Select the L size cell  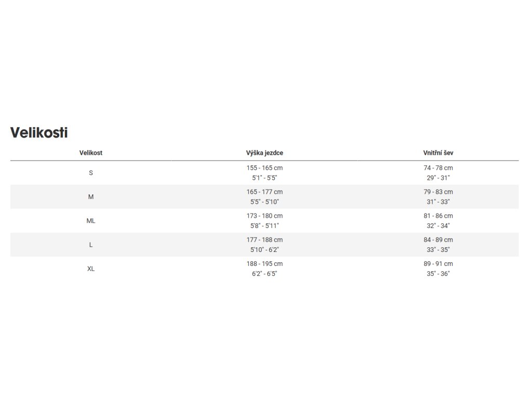pyautogui.click(x=91, y=245)
